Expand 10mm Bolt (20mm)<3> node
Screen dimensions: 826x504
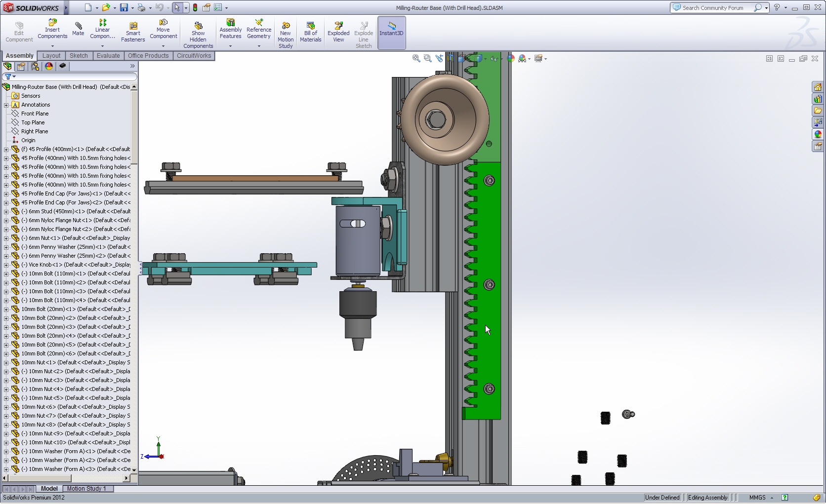coord(6,327)
